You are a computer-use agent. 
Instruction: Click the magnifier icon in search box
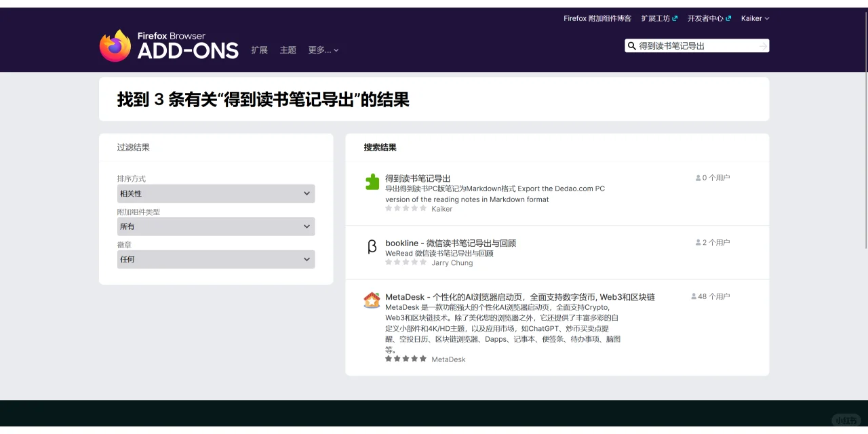click(632, 46)
